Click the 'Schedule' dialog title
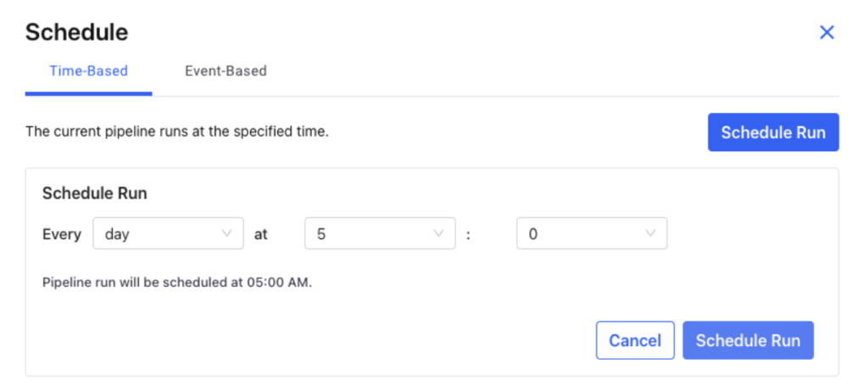Image resolution: width=868 pixels, height=386 pixels. (76, 33)
